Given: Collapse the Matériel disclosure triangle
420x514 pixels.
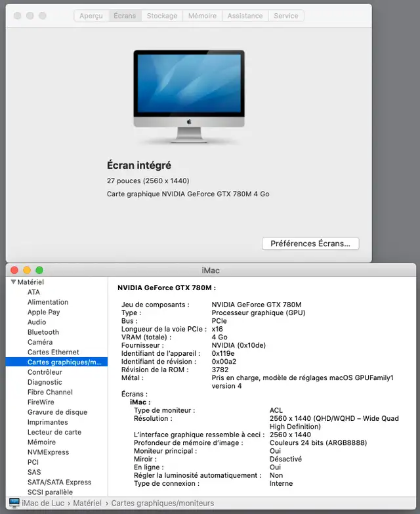Looking at the screenshot, I should tap(13, 282).
